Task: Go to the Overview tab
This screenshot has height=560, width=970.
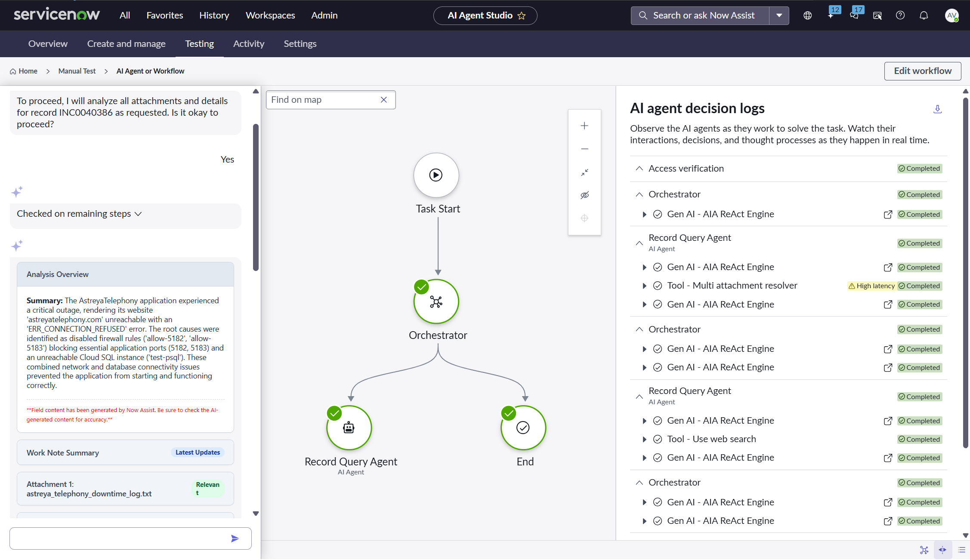Action: point(48,44)
